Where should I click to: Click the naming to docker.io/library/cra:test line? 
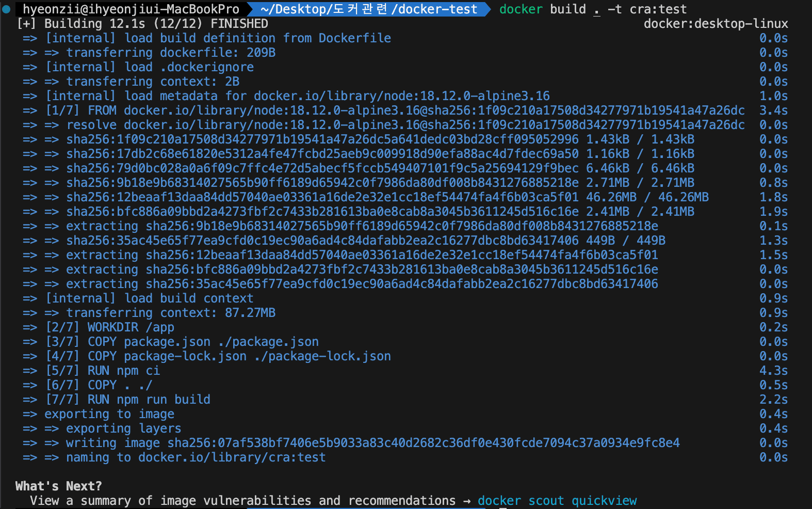196,457
